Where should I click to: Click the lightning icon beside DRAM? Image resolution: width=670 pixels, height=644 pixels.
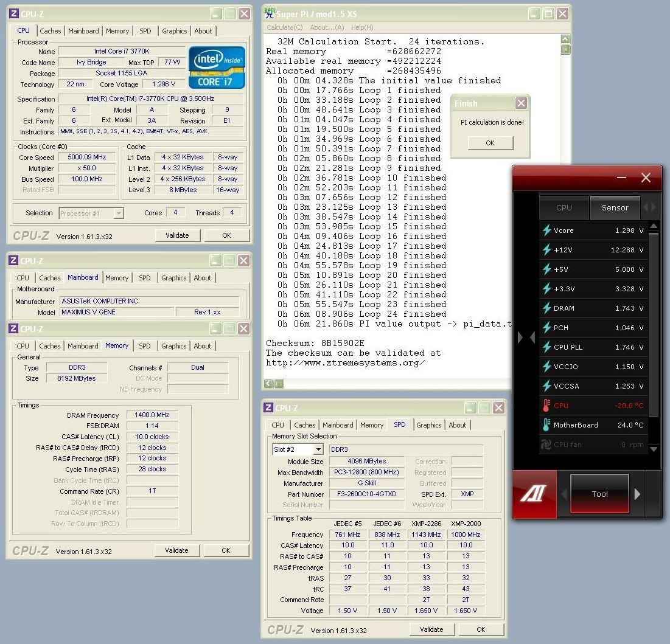click(546, 308)
